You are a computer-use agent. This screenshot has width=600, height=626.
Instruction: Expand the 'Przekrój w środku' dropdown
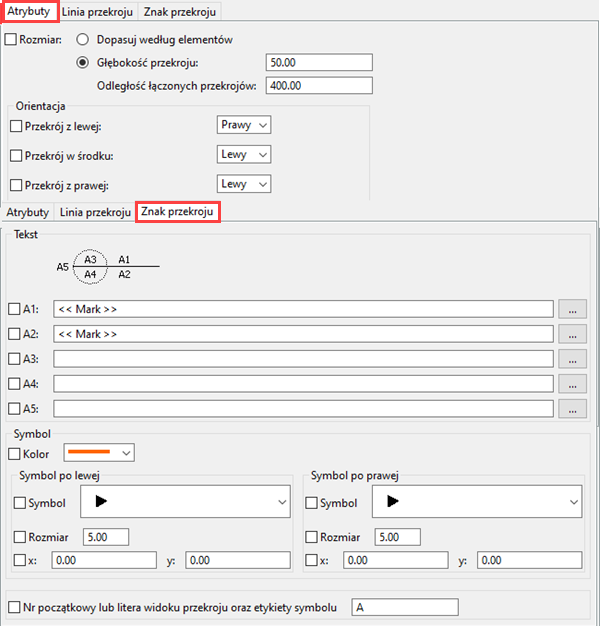(x=244, y=155)
